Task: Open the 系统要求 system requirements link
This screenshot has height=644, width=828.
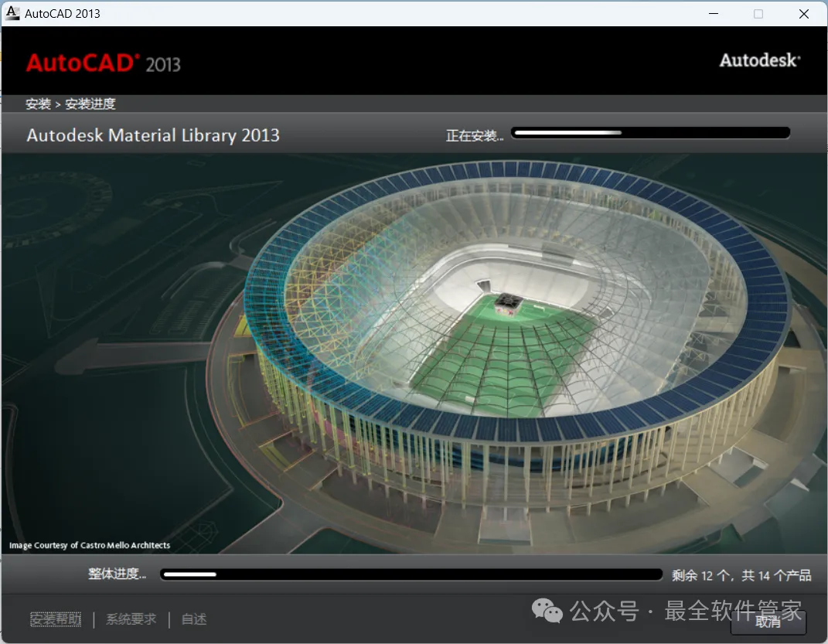Action: click(x=131, y=618)
